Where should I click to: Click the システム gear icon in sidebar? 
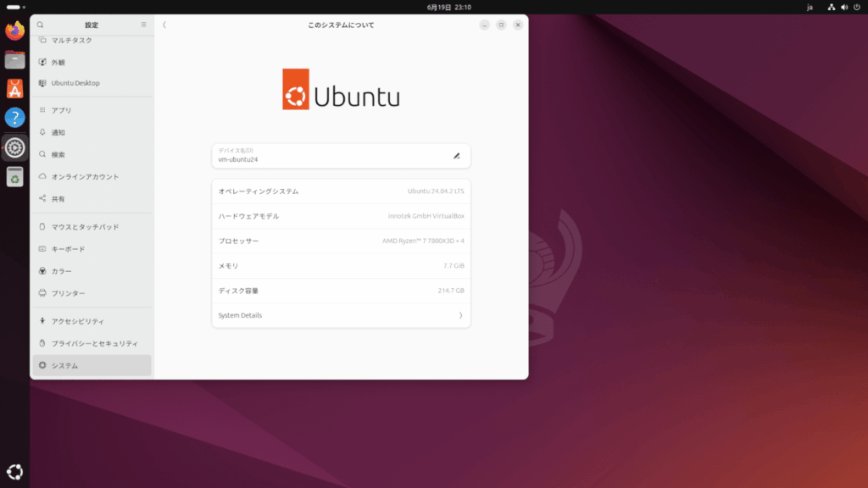click(42, 365)
